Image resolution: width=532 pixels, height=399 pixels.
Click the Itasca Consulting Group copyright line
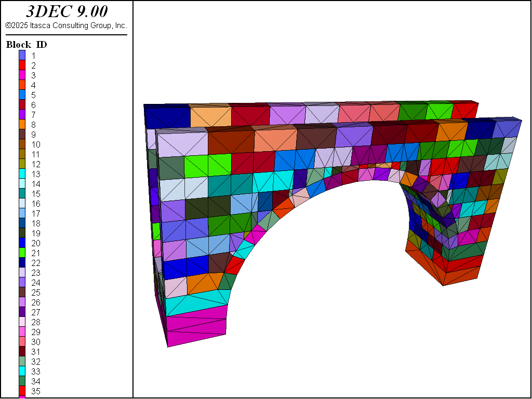[66, 25]
